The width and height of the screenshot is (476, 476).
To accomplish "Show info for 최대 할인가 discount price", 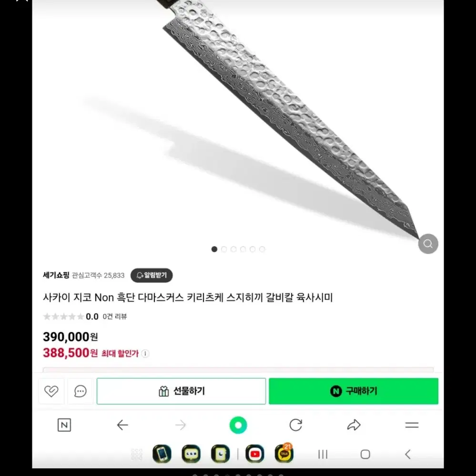I will coord(145,354).
